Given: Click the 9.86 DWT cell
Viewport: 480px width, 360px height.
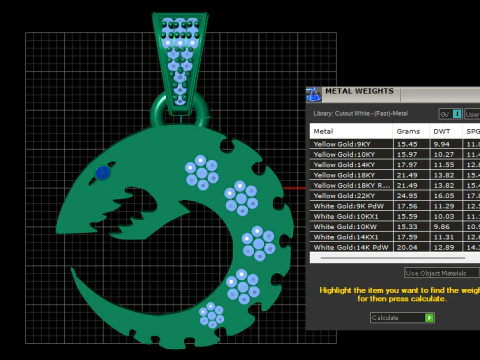Looking at the screenshot, I should tap(446, 227).
